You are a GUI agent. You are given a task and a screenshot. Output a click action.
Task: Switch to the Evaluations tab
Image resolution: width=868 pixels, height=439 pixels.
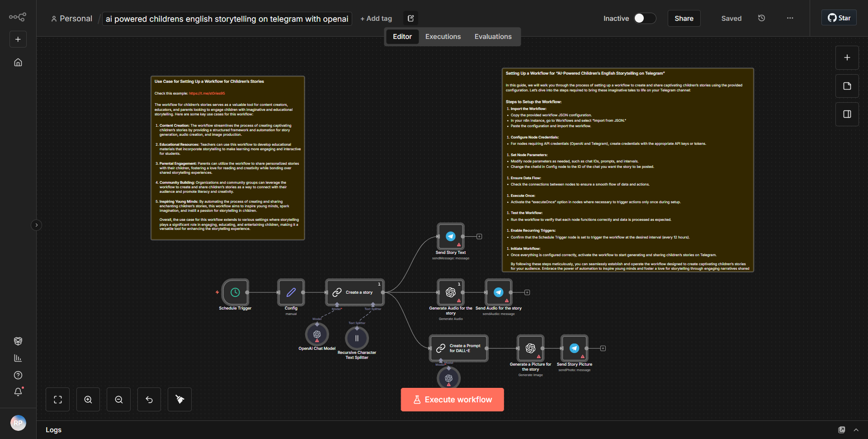[x=493, y=37]
